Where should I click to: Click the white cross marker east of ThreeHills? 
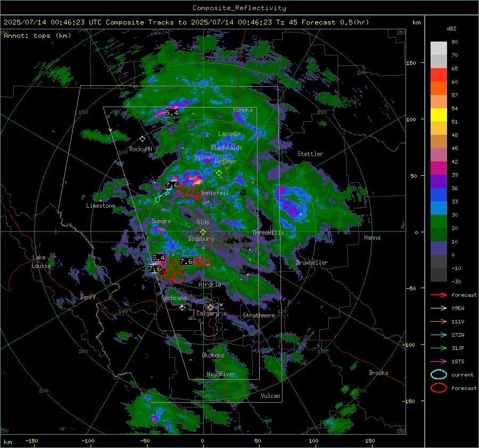coord(301,214)
